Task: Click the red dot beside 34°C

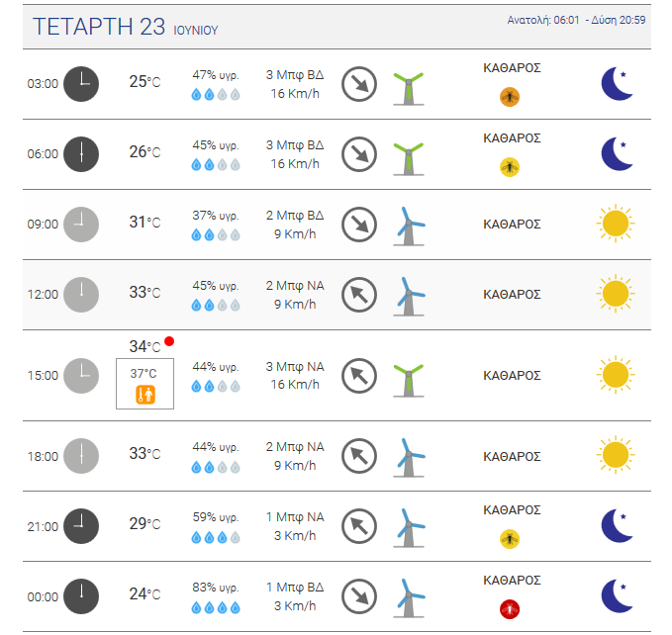Action: 169,341
